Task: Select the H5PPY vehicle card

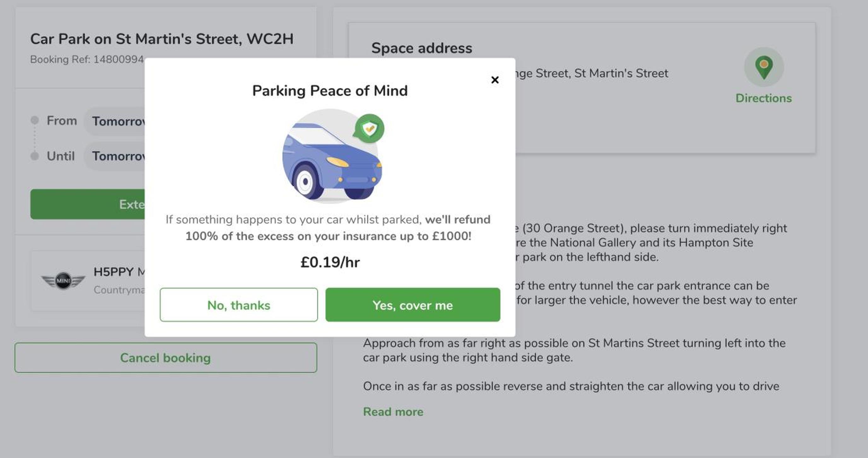Action: tap(88, 281)
